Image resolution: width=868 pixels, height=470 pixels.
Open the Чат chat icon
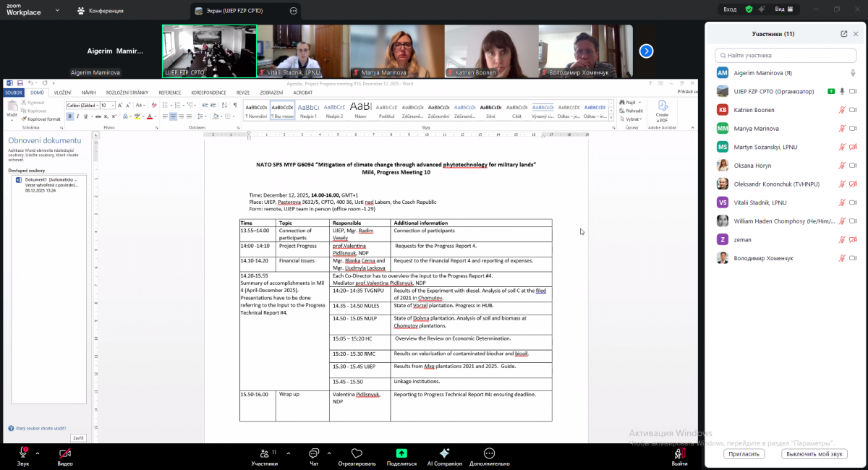(x=313, y=453)
